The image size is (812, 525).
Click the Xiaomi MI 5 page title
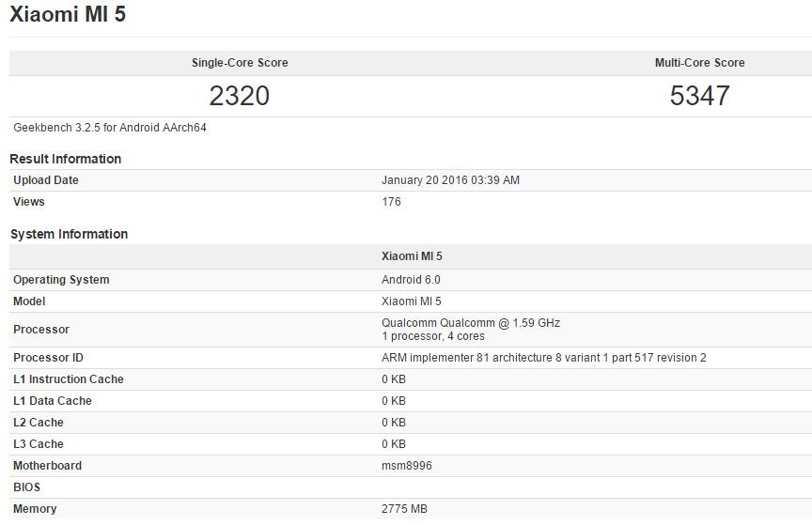pyautogui.click(x=68, y=14)
